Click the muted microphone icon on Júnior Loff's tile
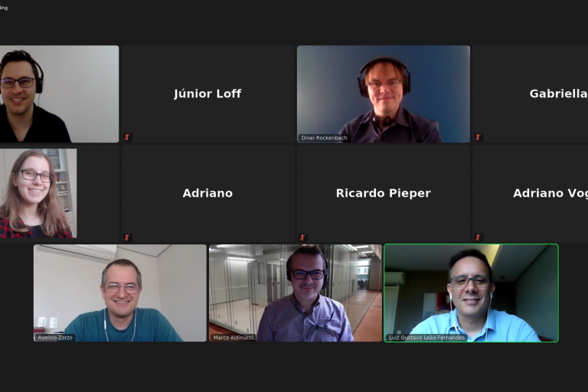Image resolution: width=588 pixels, height=392 pixels. click(x=128, y=137)
